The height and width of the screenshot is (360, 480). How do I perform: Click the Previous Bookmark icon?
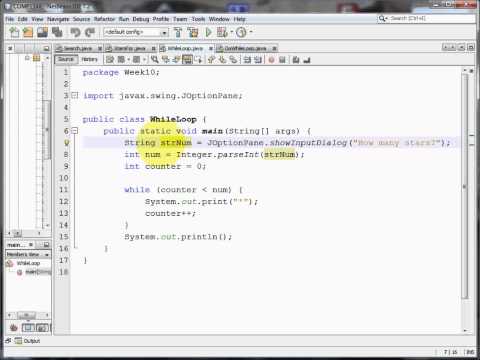[x=211, y=60]
